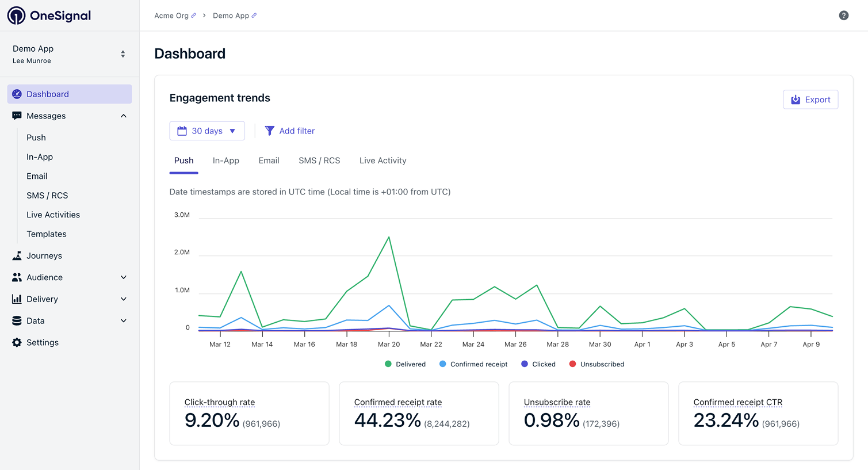Screen dimensions: 868x470
Task: Open Live Activities in the sidebar
Action: (x=53, y=215)
